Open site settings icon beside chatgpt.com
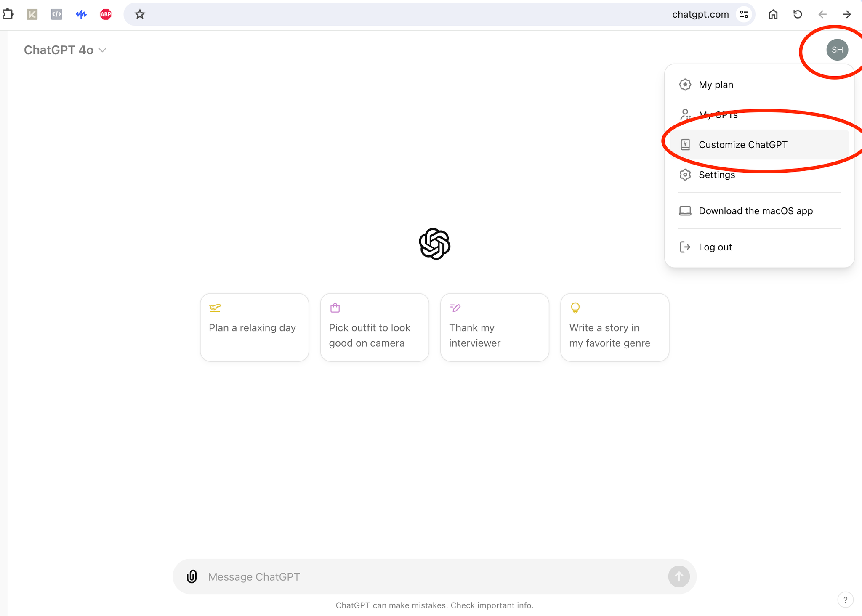Viewport: 862px width, 616px height. point(744,14)
